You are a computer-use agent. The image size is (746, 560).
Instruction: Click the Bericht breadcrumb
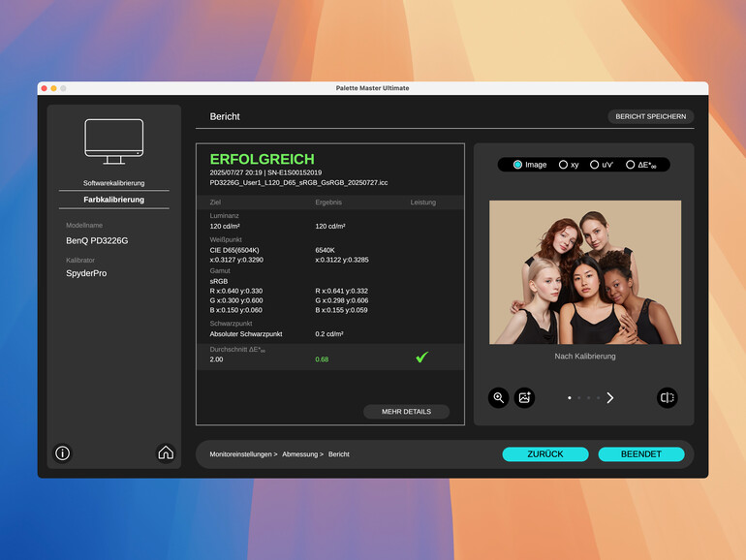339,454
